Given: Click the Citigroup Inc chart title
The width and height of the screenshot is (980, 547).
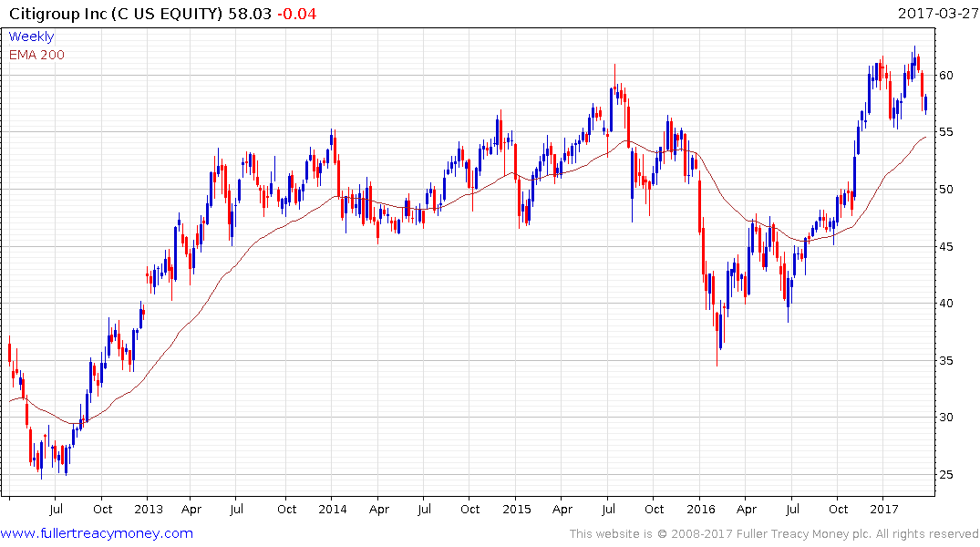Looking at the screenshot, I should 115,13.
